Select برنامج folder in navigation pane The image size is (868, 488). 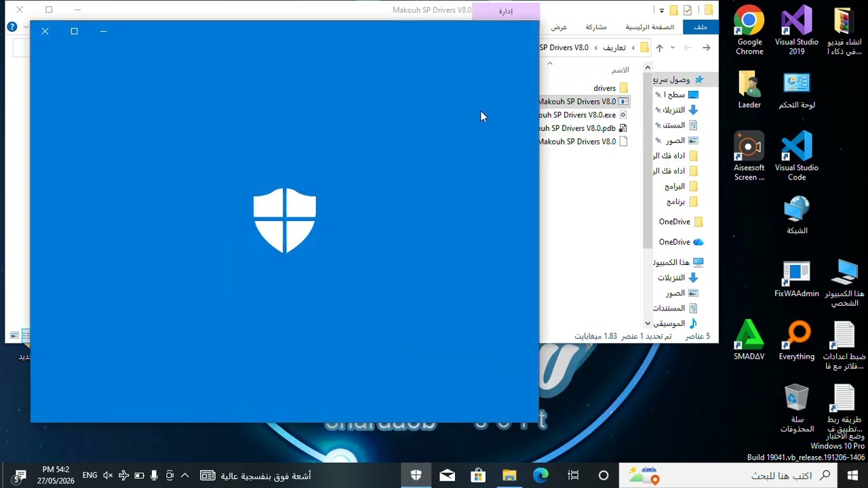click(x=682, y=201)
